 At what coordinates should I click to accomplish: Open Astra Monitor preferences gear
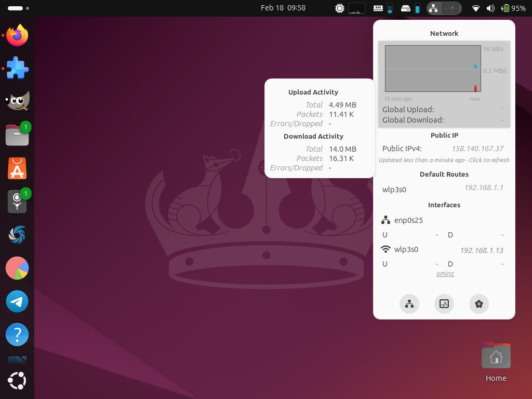click(478, 303)
